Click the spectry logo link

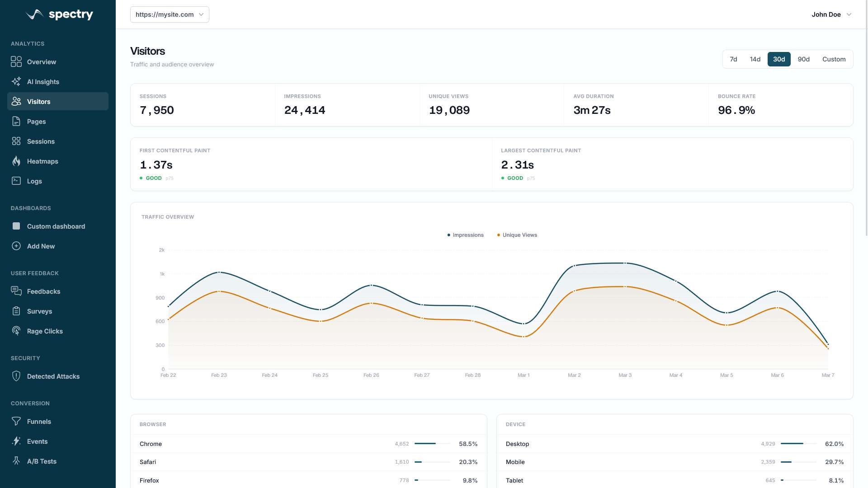click(x=59, y=14)
